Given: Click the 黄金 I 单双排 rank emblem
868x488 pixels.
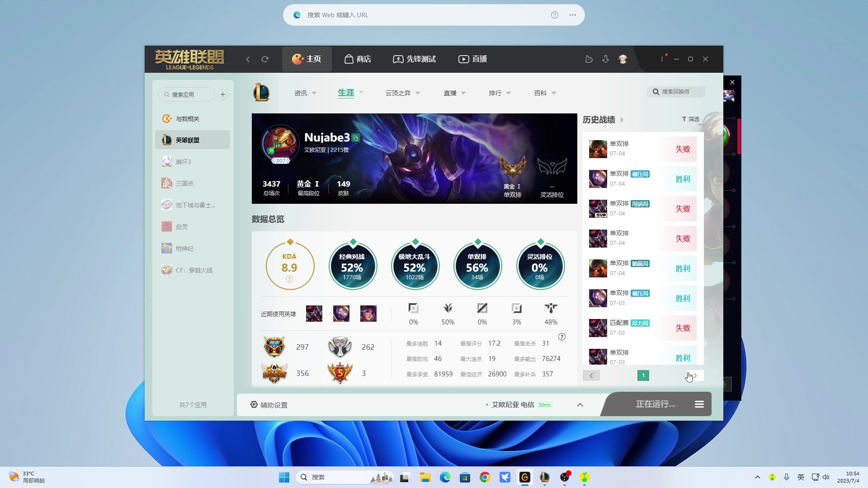Looking at the screenshot, I should click(513, 168).
